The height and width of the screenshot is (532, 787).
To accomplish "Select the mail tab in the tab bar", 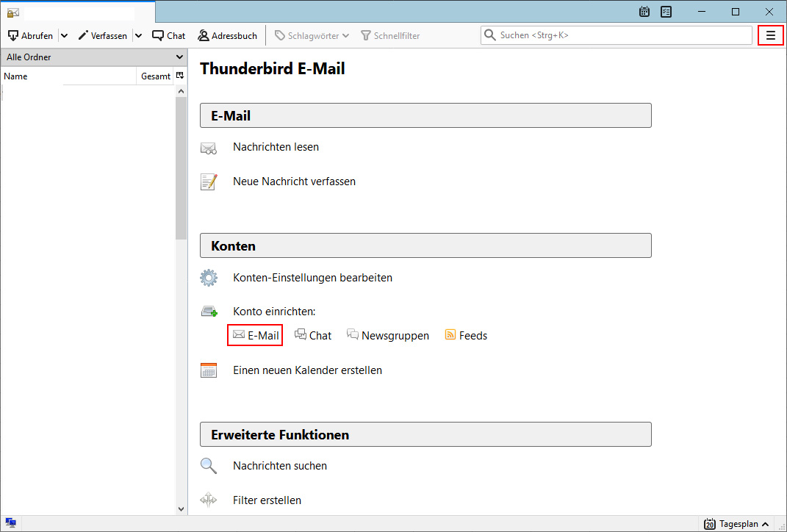I will (x=78, y=12).
